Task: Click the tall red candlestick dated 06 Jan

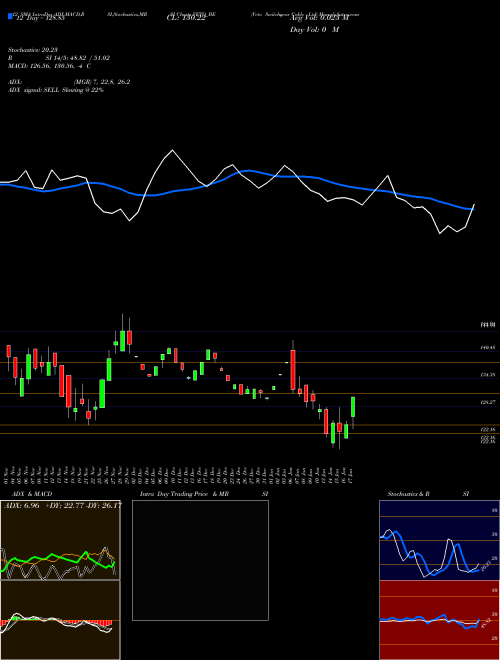Action: [293, 370]
